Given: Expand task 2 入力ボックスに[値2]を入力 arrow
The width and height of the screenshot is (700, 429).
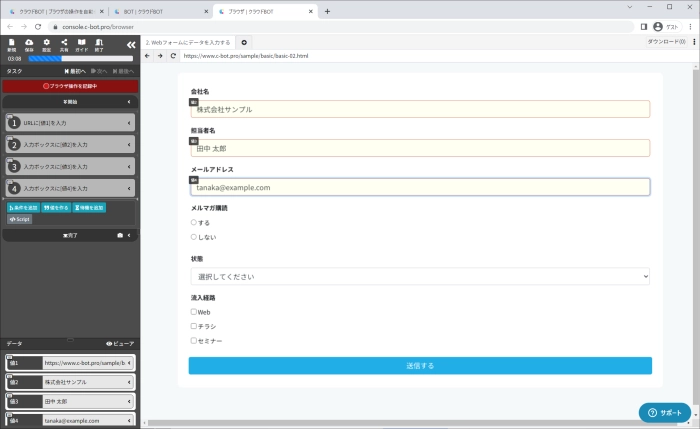Looking at the screenshot, I should 132,144.
